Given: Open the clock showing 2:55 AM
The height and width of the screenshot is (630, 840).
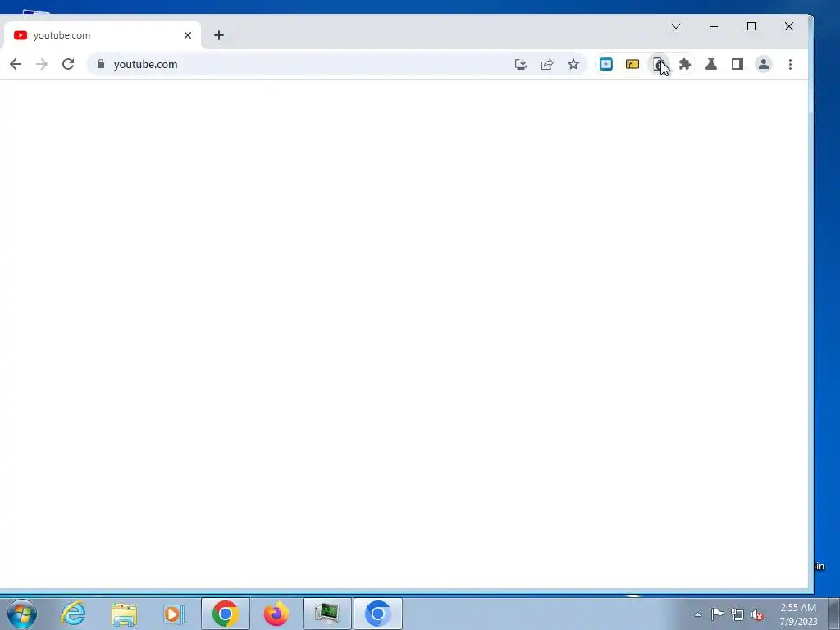Looking at the screenshot, I should click(x=798, y=614).
